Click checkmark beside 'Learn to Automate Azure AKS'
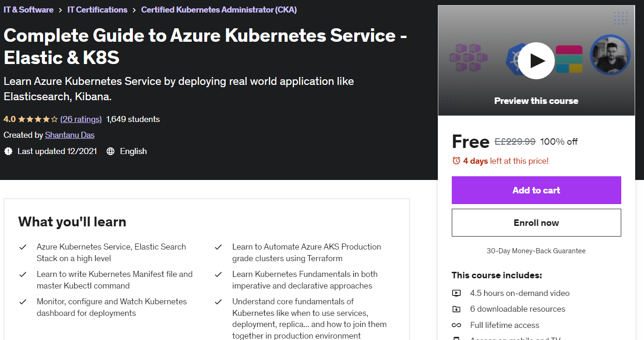This screenshot has width=644, height=340. (x=218, y=247)
